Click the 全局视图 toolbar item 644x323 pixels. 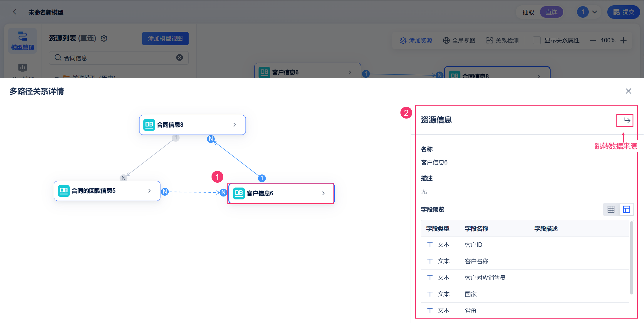pyautogui.click(x=459, y=40)
